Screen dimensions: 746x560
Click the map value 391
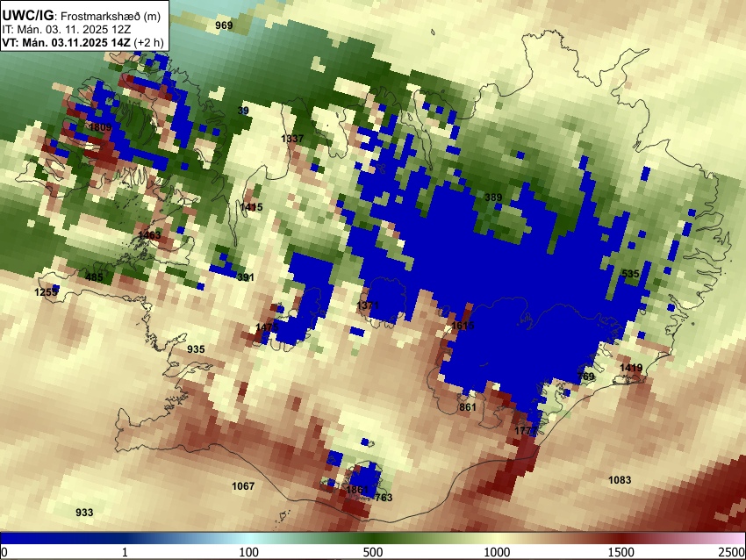point(246,277)
